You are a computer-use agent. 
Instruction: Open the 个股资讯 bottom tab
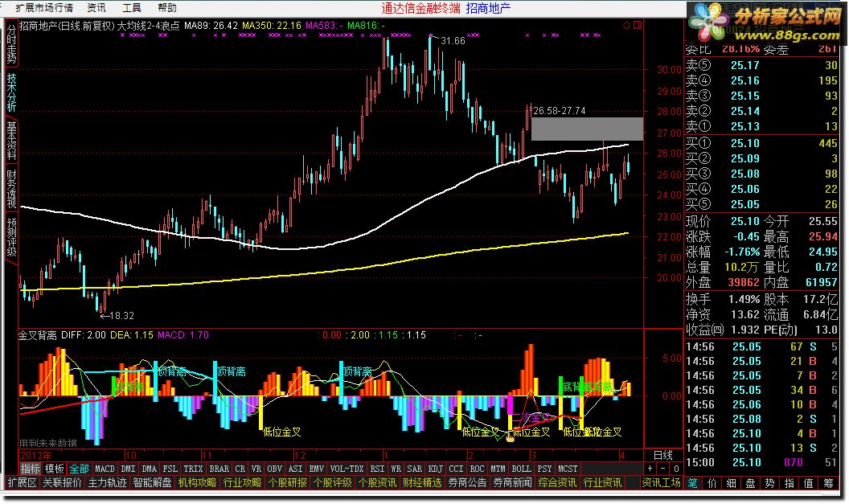(x=377, y=482)
